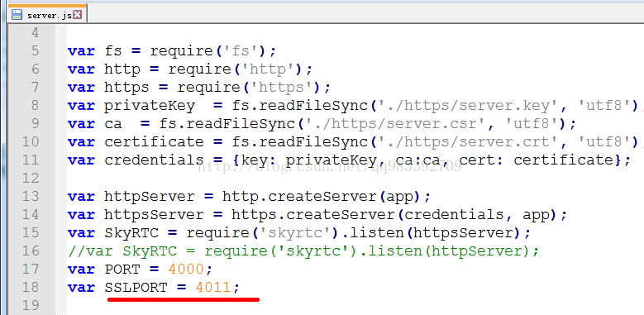
Task: Click the privateKey variable name on line 8
Action: point(150,106)
